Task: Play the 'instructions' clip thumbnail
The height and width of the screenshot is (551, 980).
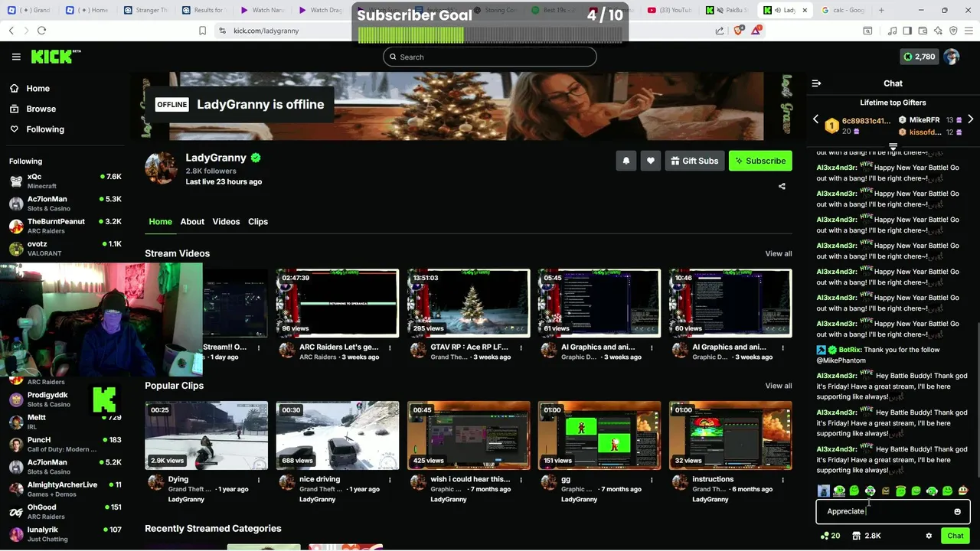Action: point(730,435)
